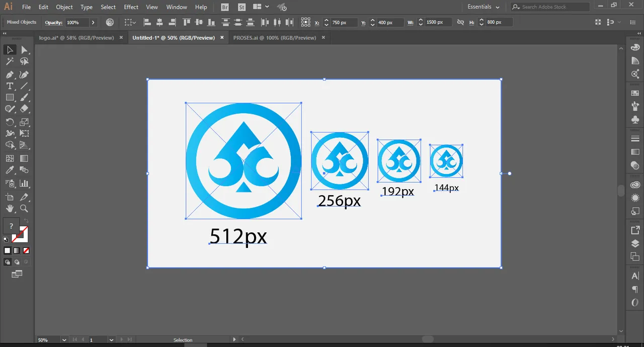Select the Scale tool
This screenshot has height=347, width=644.
(24, 122)
